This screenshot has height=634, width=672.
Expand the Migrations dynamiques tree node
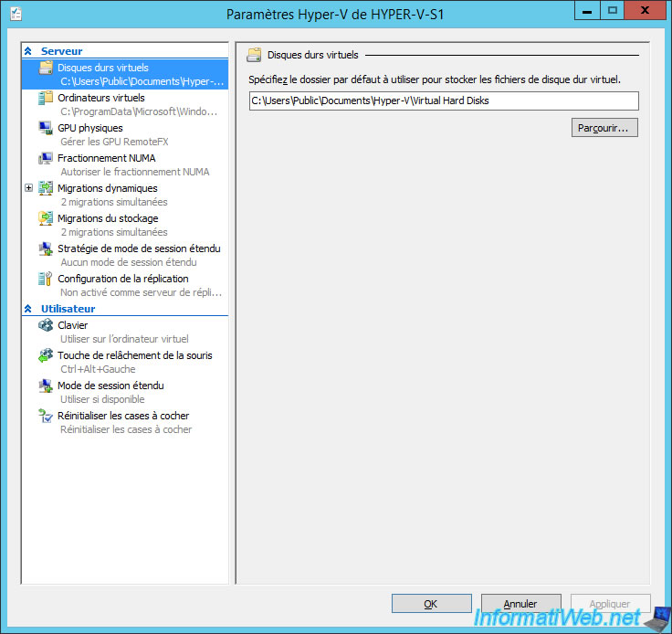coord(28,188)
